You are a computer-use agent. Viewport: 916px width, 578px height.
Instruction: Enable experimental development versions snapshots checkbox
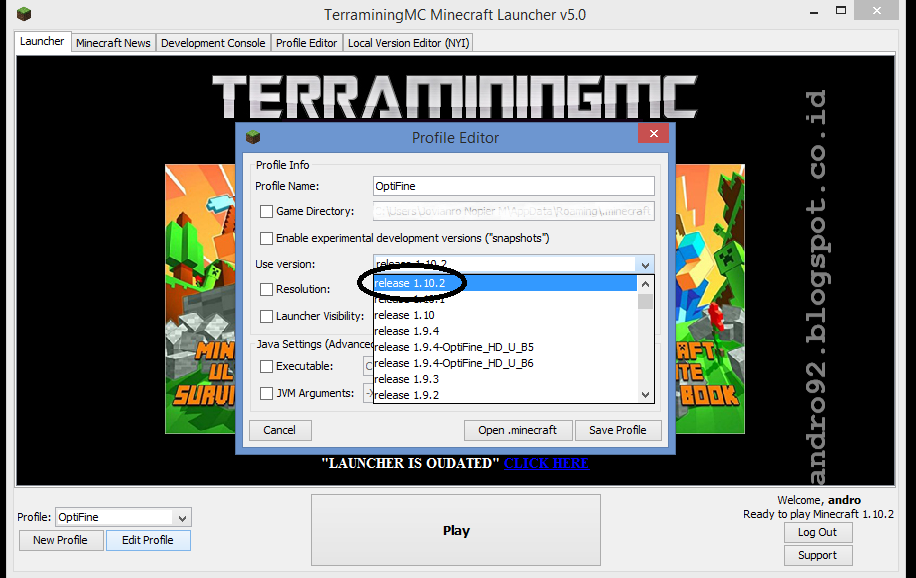266,238
